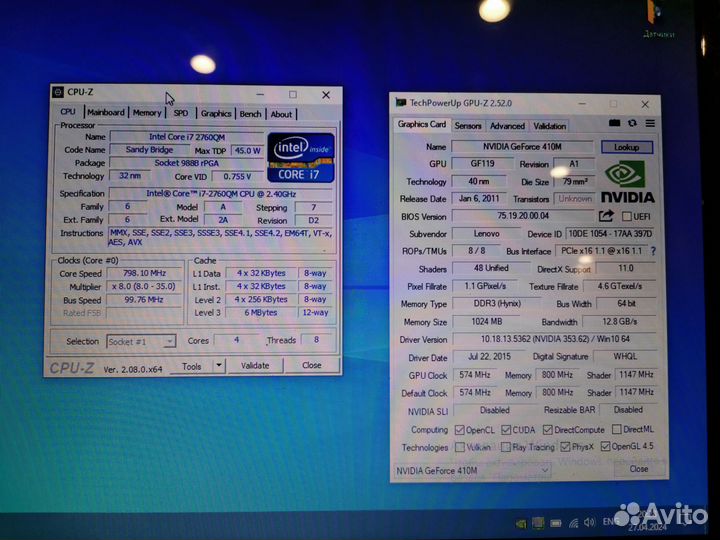
Task: Click the x 8.0 (8.0 - 35.0) multiplier value
Action: click(144, 287)
